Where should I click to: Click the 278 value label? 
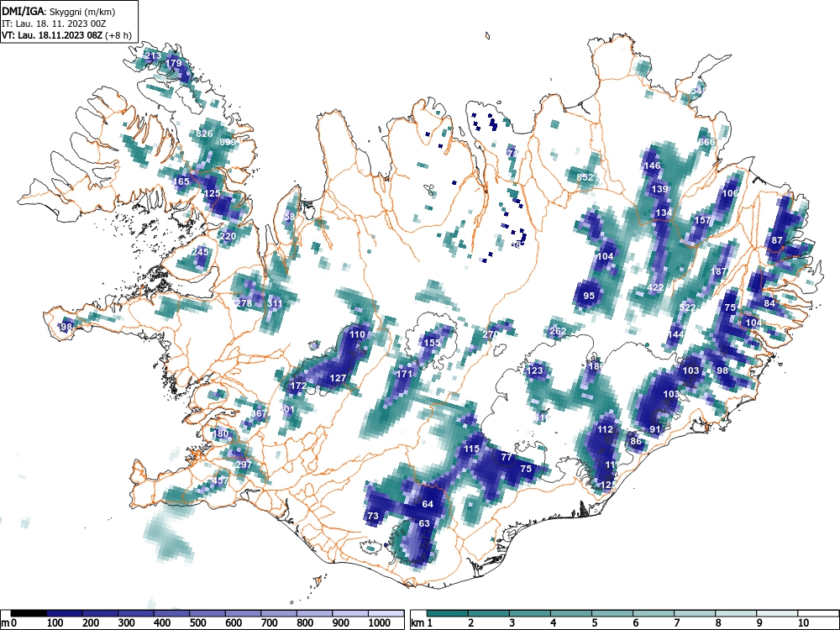pos(244,303)
